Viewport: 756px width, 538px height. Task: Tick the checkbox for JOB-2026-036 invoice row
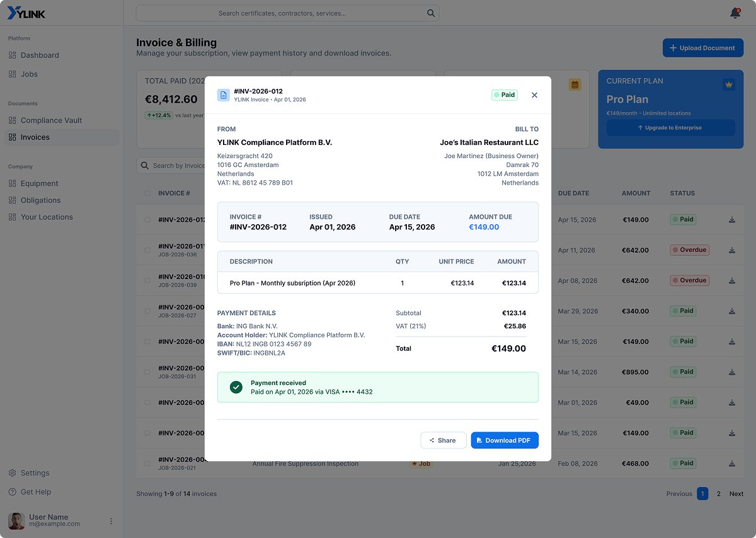click(x=147, y=250)
